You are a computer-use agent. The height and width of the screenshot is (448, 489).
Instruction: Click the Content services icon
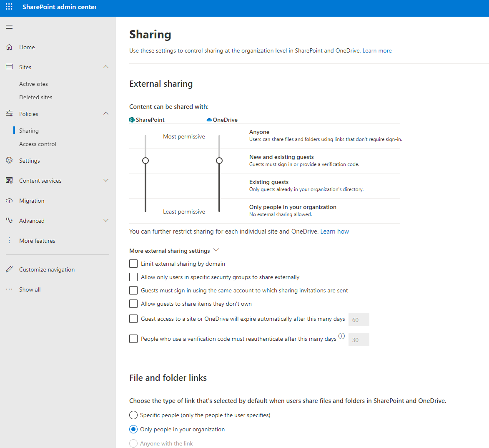point(9,180)
